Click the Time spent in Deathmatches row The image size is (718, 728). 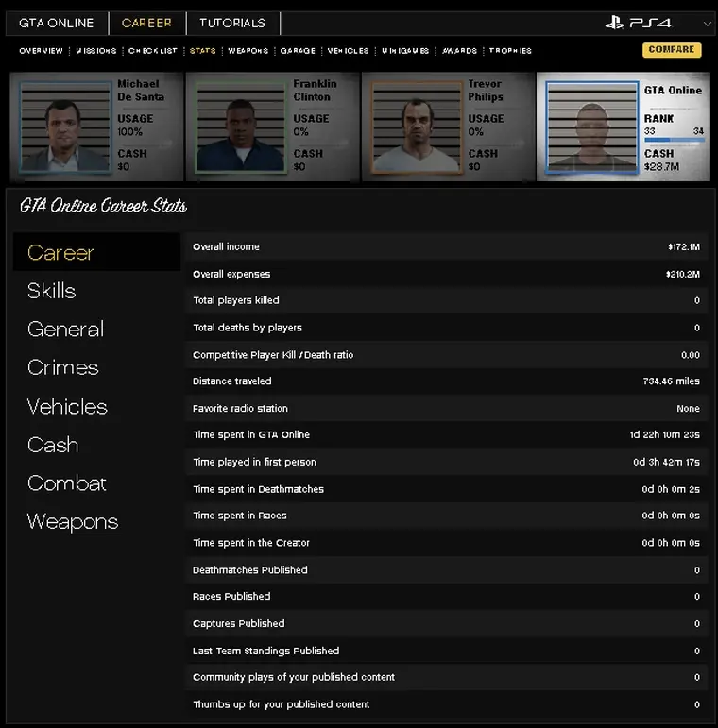click(447, 489)
